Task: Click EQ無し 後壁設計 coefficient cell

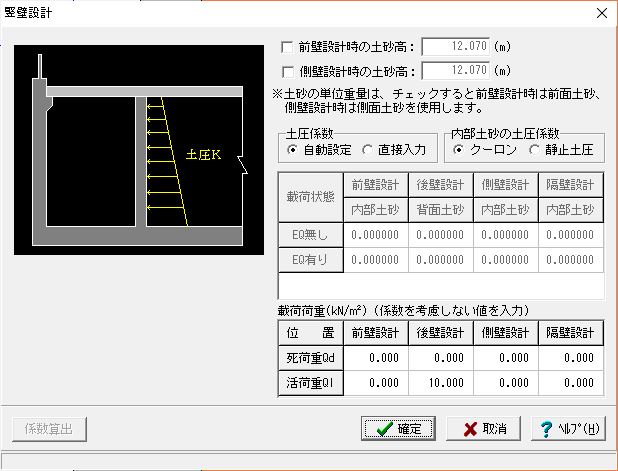Action: point(441,235)
